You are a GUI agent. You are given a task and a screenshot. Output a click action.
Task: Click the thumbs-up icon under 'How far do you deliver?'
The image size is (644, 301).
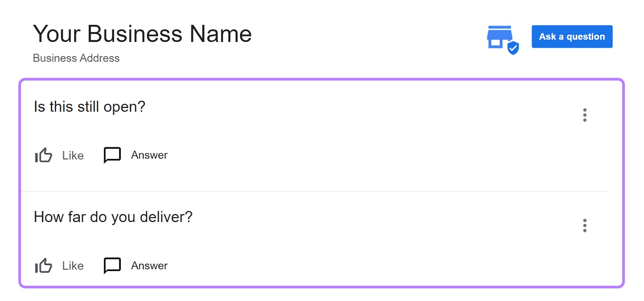click(43, 266)
